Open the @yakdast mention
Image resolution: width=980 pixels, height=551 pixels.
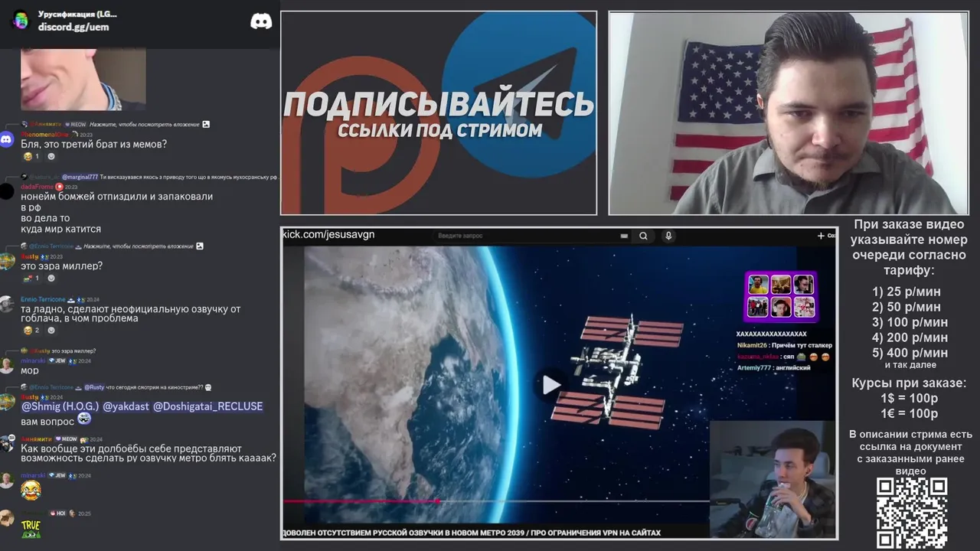[126, 406]
